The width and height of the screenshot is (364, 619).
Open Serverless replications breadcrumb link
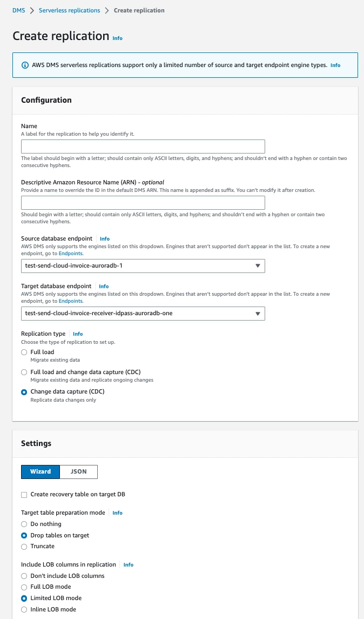70,10
